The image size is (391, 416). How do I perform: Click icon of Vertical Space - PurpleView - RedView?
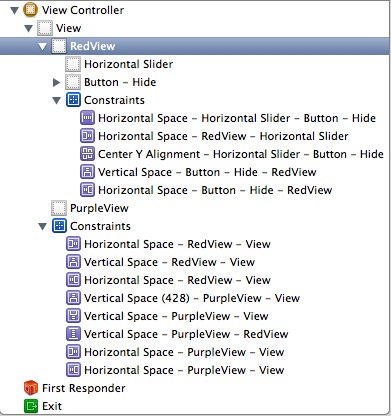tap(73, 334)
